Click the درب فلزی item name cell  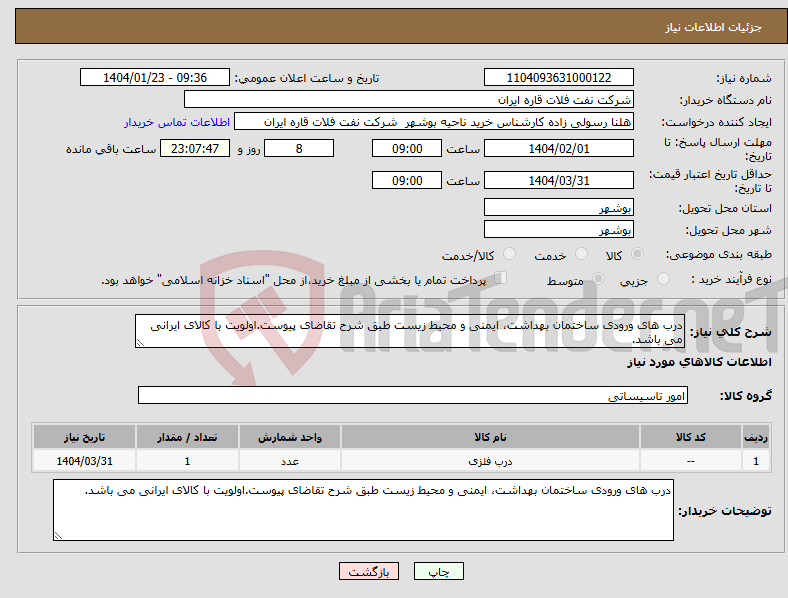pos(490,461)
